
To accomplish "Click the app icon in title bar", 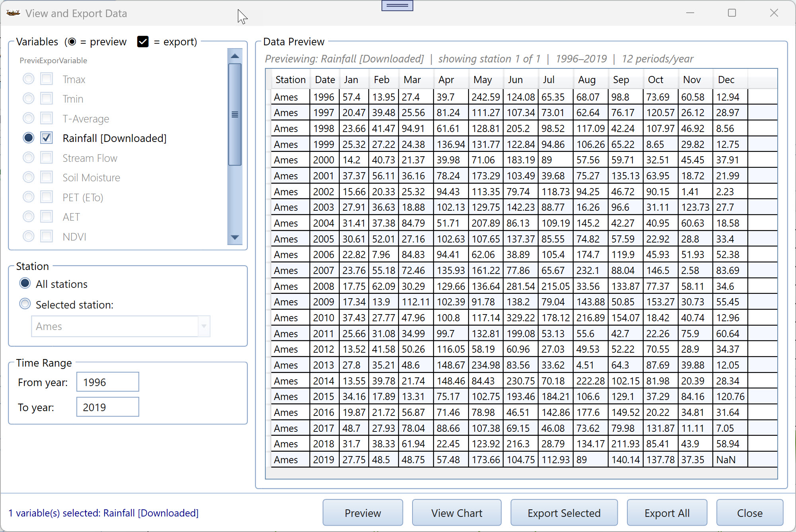I will click(13, 13).
